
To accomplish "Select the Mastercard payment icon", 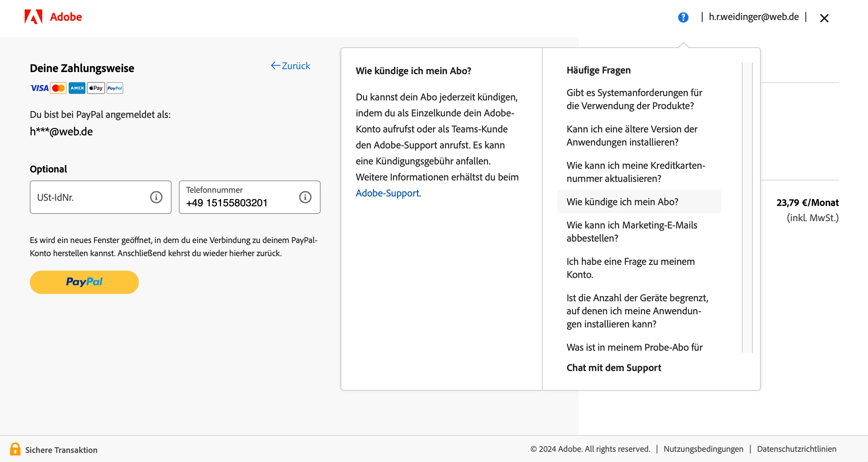I will coord(58,88).
